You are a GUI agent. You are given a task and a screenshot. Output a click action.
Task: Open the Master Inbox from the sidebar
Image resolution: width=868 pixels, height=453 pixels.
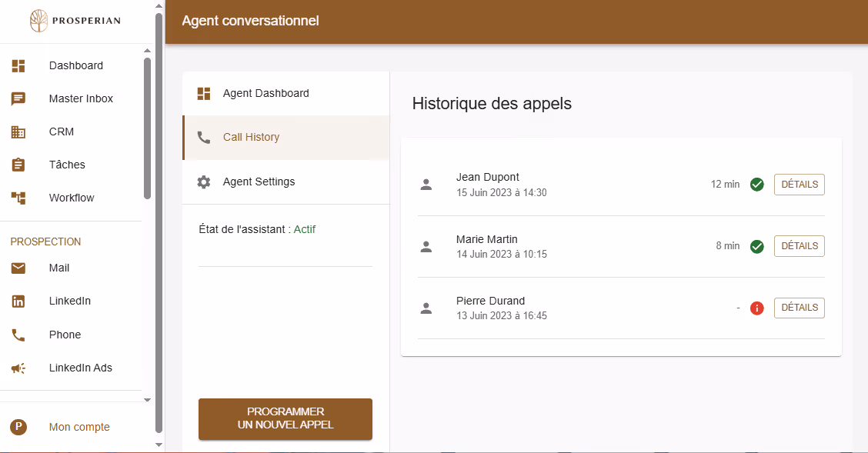(x=18, y=98)
